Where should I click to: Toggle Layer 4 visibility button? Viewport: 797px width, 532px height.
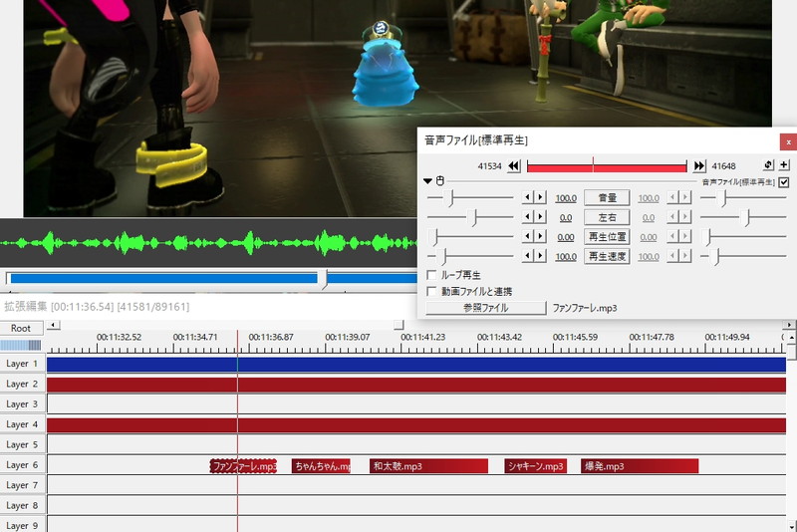tap(22, 424)
